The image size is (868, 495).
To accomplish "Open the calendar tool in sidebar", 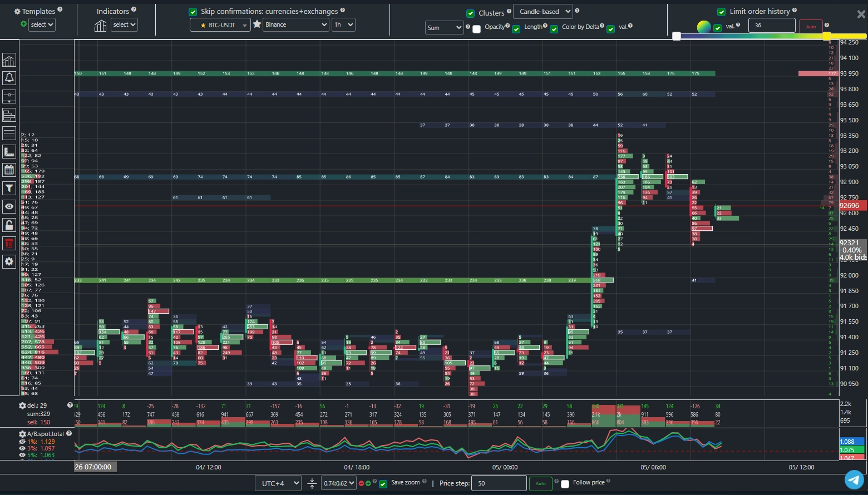I will tap(9, 170).
